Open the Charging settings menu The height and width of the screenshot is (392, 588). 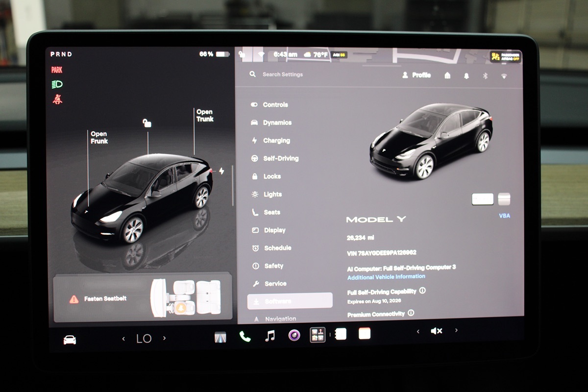[x=271, y=141]
